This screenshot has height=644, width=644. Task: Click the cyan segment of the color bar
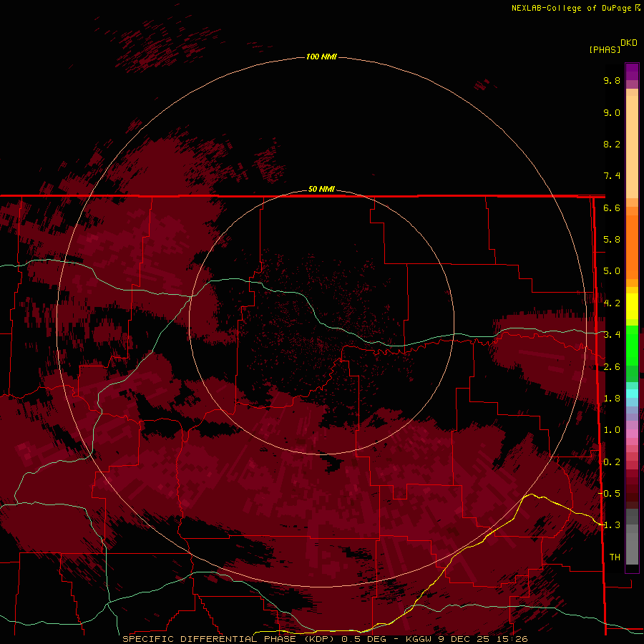(632, 394)
